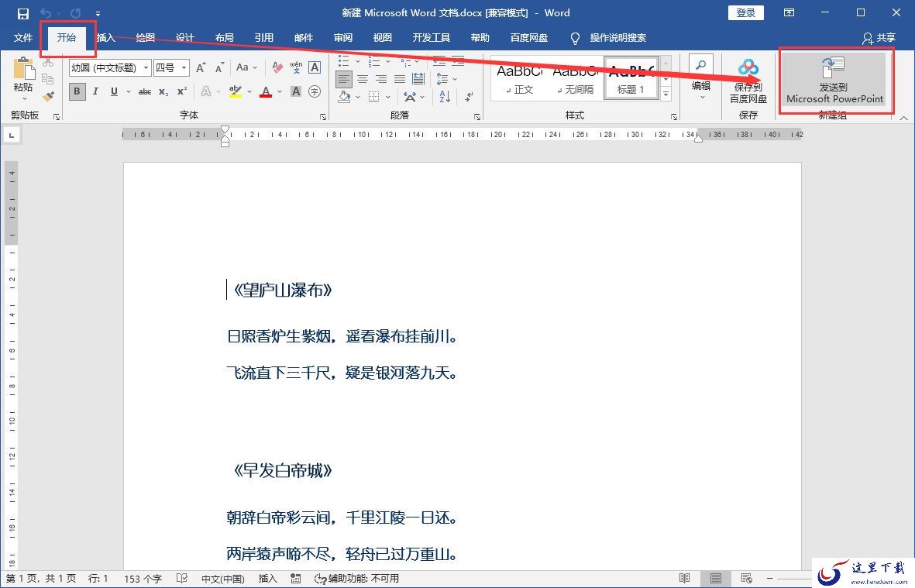The image size is (915, 588).
Task: Apply strikethrough with the abc icon
Action: tap(145, 91)
